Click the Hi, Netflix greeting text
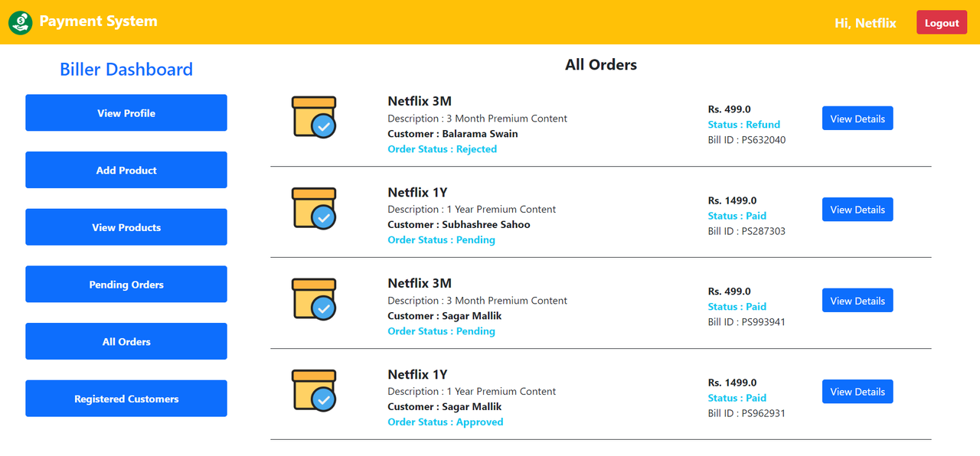The width and height of the screenshot is (980, 456). coord(865,23)
